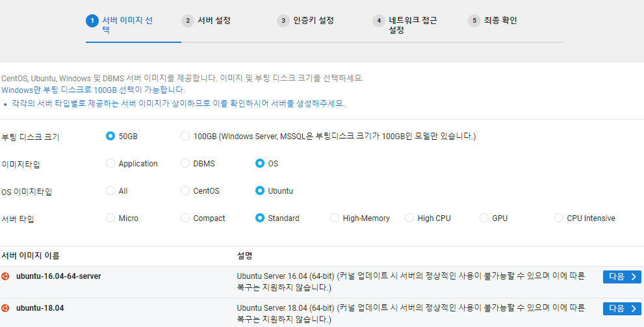Click the Ubuntu logo beside ubuntu-18.04
The height and width of the screenshot is (327, 644).
tap(5, 308)
